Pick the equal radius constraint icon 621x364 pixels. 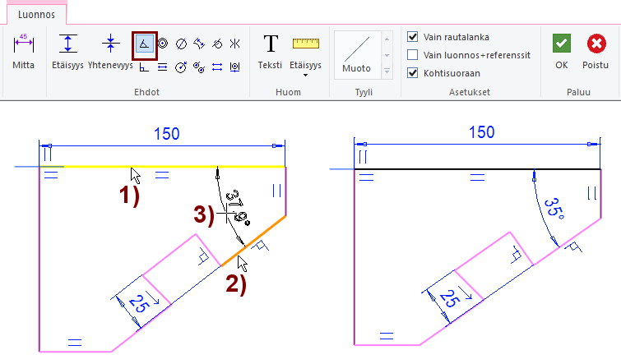199,67
